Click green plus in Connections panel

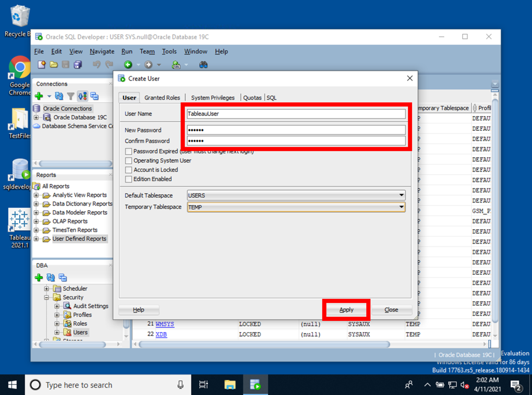(x=39, y=96)
